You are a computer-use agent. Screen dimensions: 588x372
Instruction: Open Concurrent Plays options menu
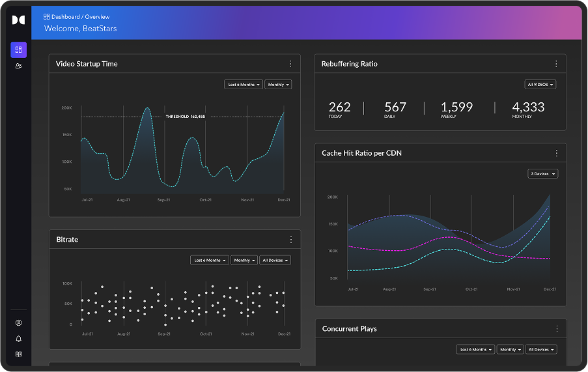(x=556, y=329)
